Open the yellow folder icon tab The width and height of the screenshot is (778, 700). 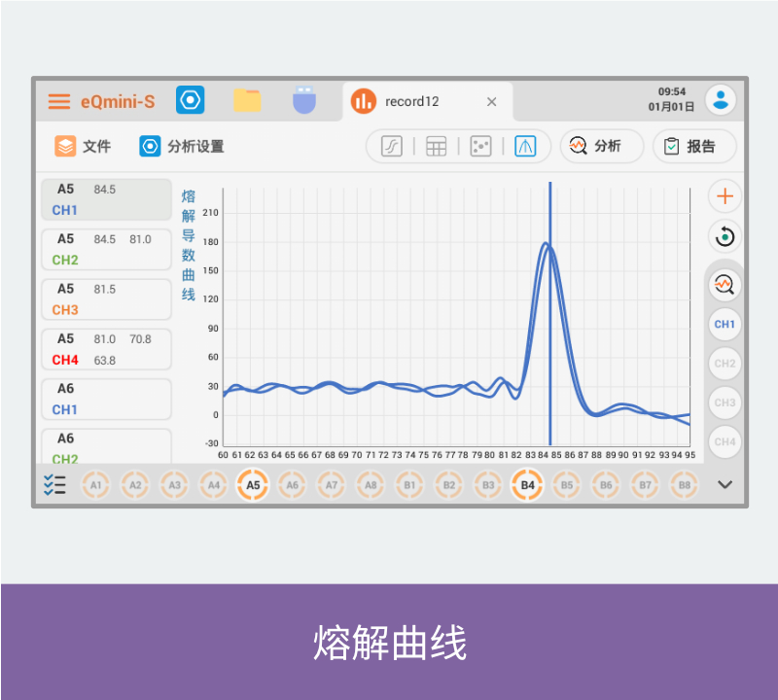[247, 100]
